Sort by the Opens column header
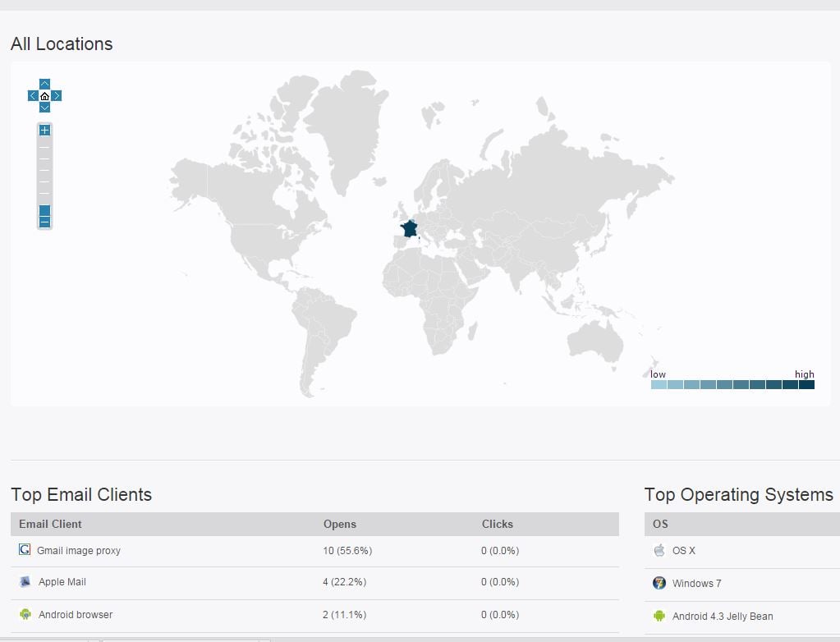This screenshot has width=840, height=642. (x=340, y=524)
